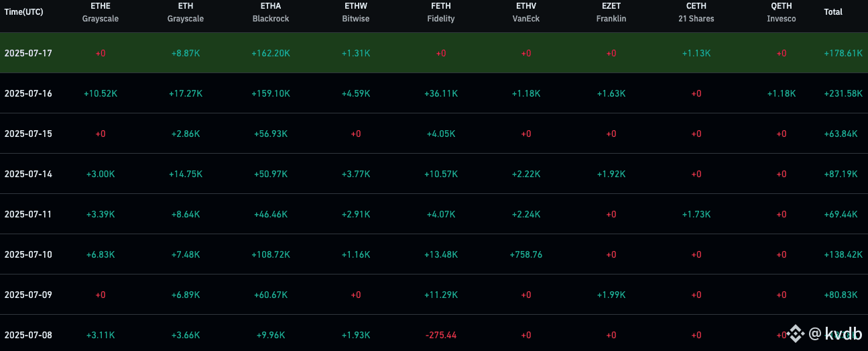
Task: Click the +2.22K VanEck value
Action: 526,174
